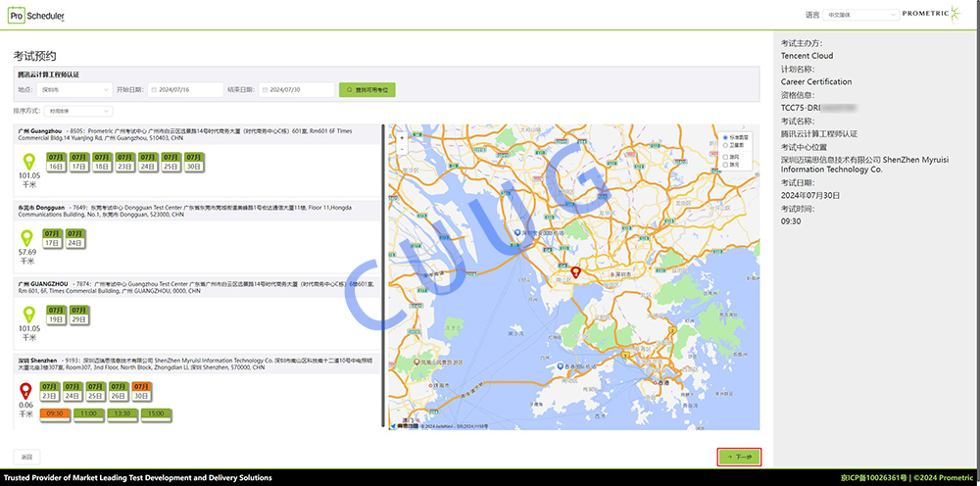Select 07月18日 tile for Guangzhou center 8505
Viewport: 980px width, 486px height.
coord(102,162)
